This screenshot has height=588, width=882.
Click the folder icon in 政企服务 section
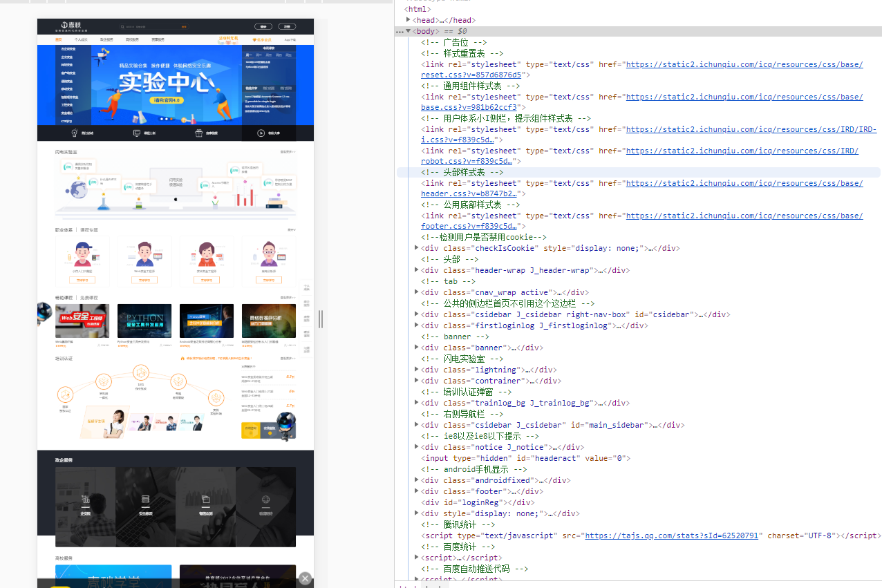tap(205, 500)
